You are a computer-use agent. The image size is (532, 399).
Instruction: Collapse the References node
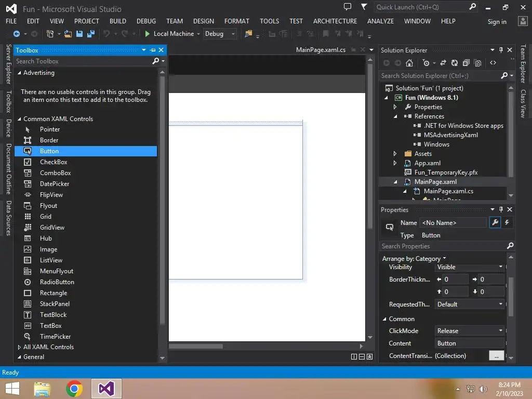395,116
